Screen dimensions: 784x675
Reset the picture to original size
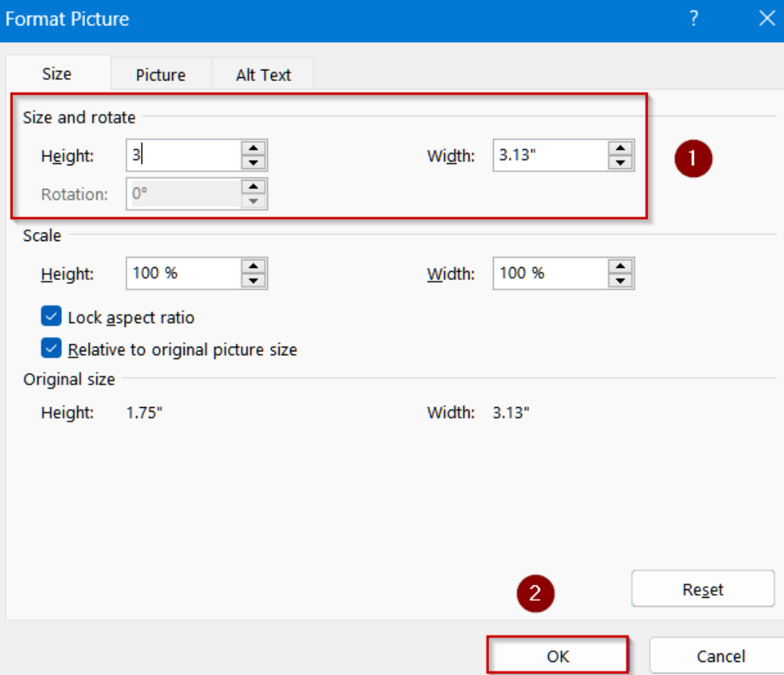(x=702, y=589)
